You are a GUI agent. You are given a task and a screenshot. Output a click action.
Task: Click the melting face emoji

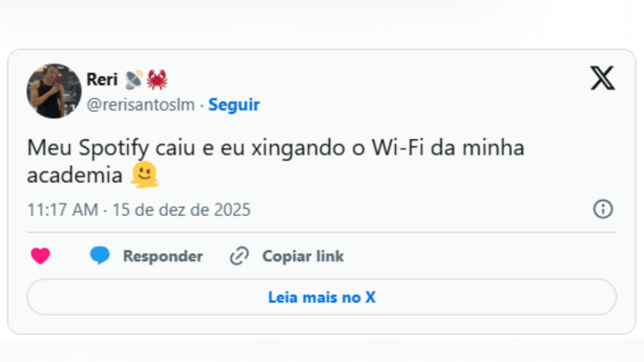point(143,176)
